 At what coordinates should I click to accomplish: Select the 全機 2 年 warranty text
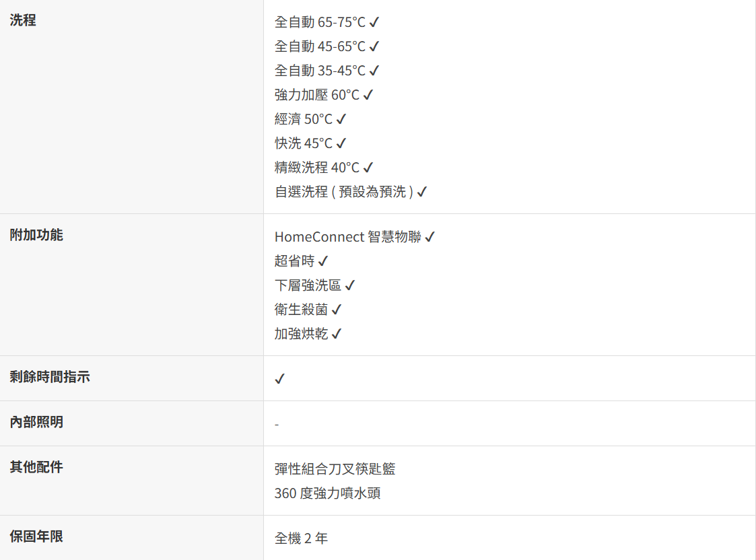coord(301,538)
